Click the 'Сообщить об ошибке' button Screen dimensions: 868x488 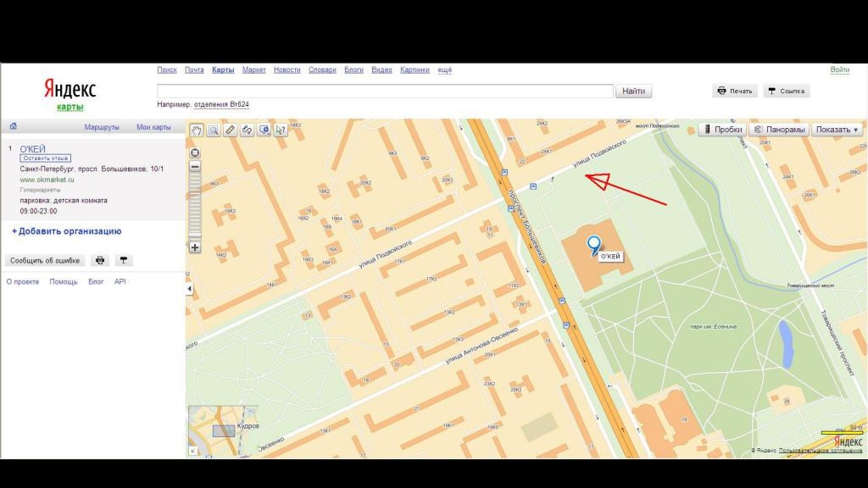pos(45,260)
